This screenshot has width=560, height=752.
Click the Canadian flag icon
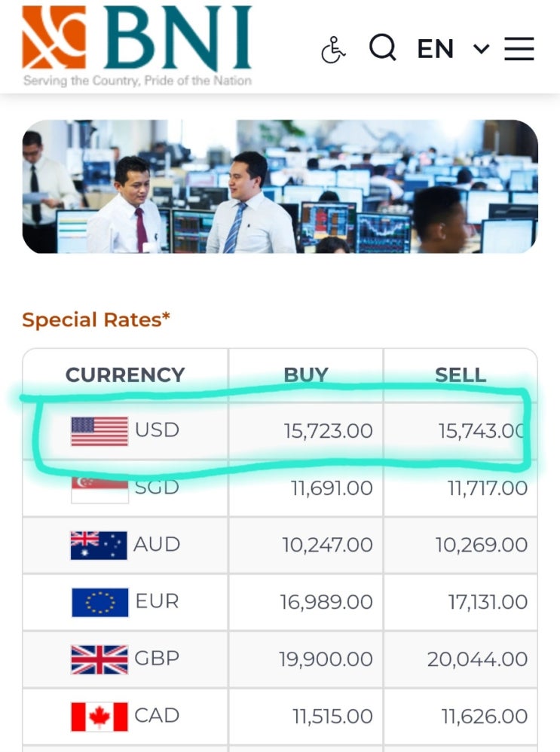point(99,717)
